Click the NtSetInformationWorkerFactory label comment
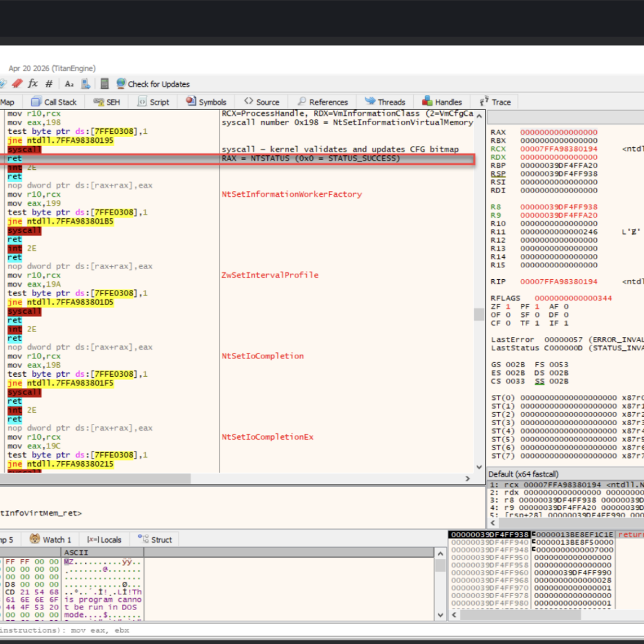Screen dimensions: 644x644 click(x=292, y=194)
